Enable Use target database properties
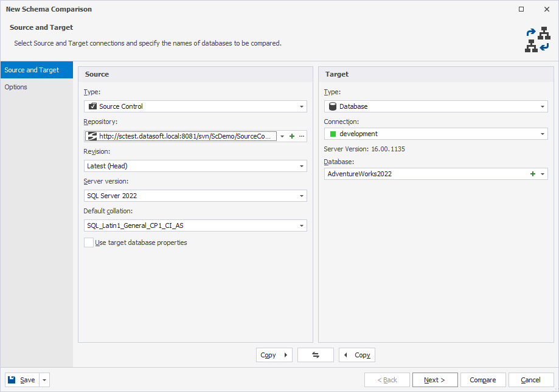The width and height of the screenshot is (559, 392). click(88, 242)
